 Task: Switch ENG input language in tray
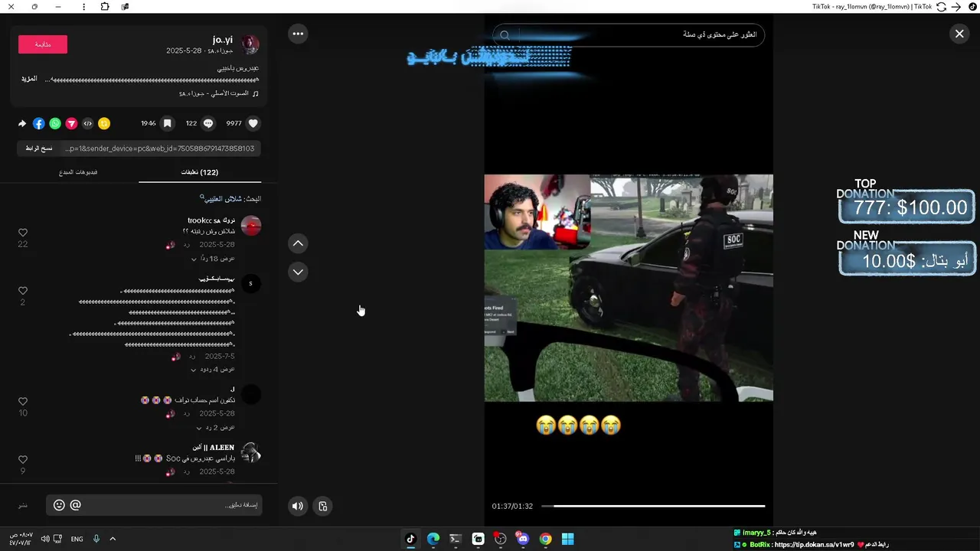[77, 539]
